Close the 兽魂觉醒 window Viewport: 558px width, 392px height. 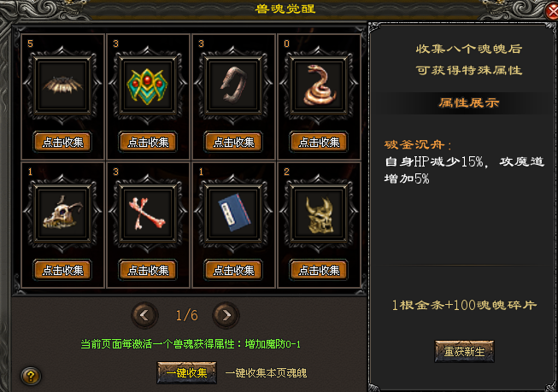click(x=552, y=12)
